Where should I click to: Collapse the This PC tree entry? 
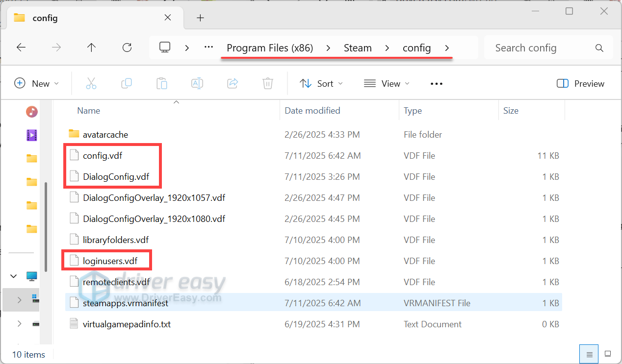point(14,276)
